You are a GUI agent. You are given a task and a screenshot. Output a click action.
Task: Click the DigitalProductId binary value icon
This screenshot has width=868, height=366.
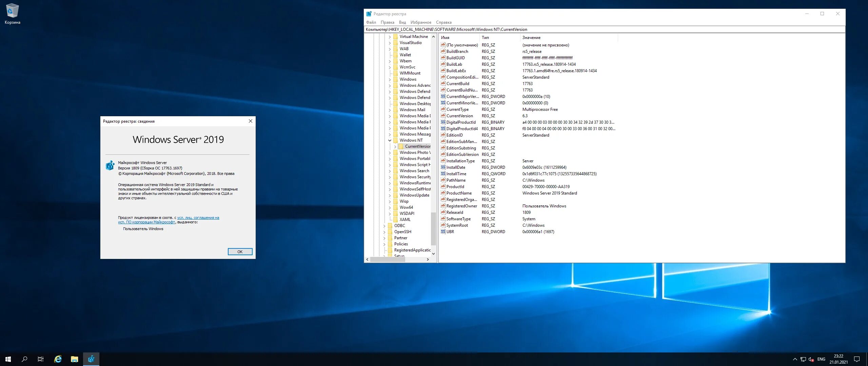coord(443,122)
